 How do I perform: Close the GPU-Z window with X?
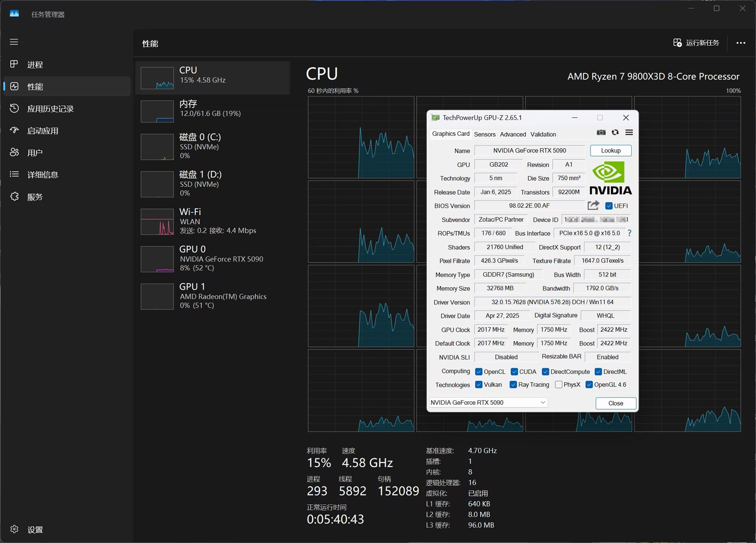[x=626, y=118]
